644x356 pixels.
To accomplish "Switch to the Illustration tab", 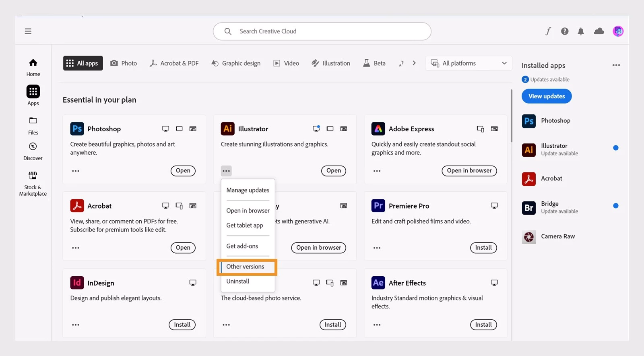I will click(331, 63).
